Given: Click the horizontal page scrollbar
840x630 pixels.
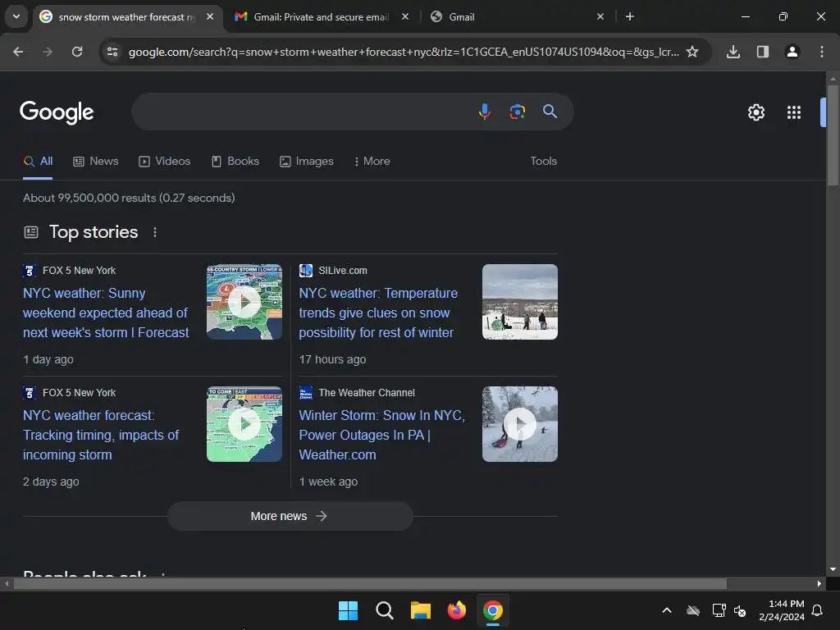Looking at the screenshot, I should point(370,583).
